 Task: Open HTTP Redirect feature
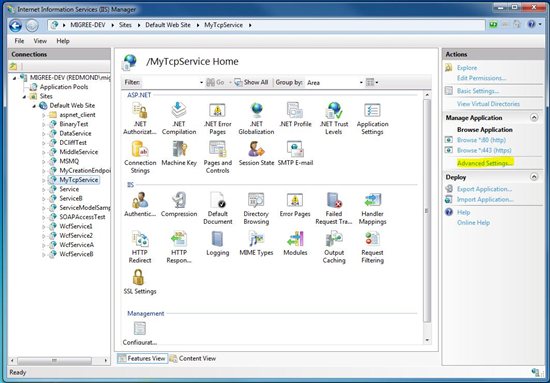(x=140, y=247)
